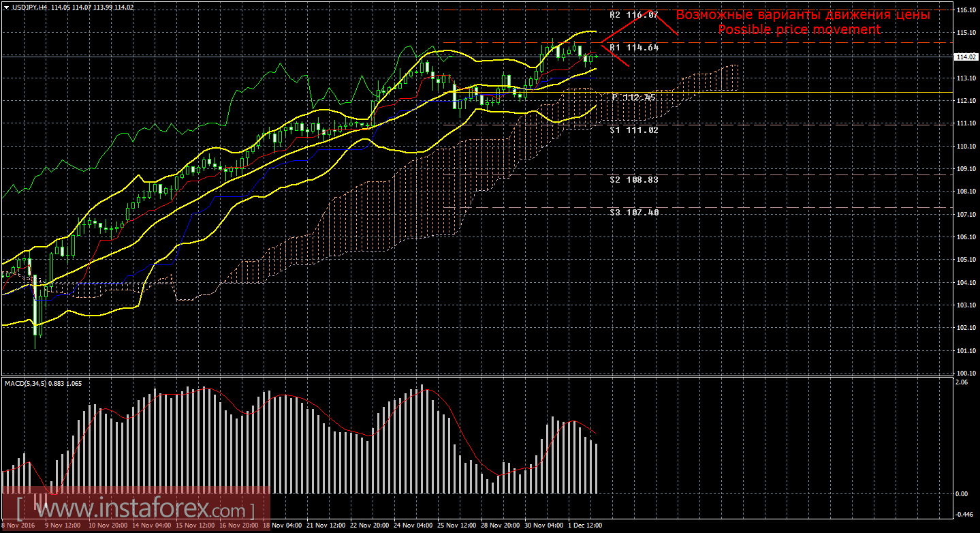The image size is (980, 533).
Task: Click the '21 Nov 12:00' time axis label
Action: pyautogui.click(x=326, y=526)
